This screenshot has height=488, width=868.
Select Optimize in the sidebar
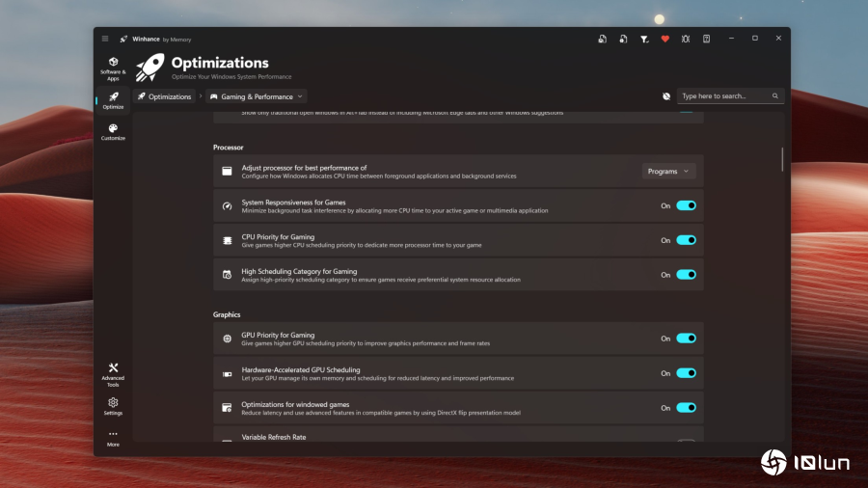tap(113, 100)
